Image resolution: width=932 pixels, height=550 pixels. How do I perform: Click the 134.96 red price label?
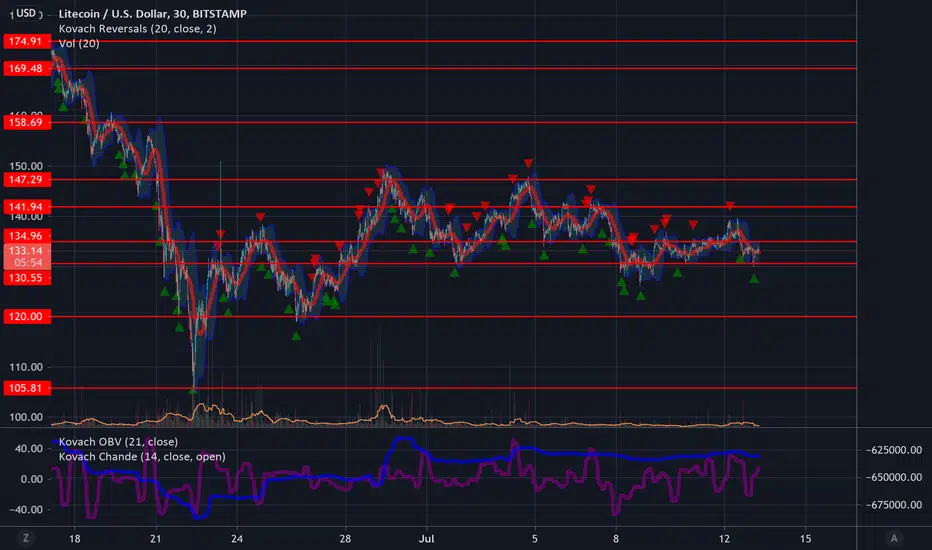(x=27, y=236)
